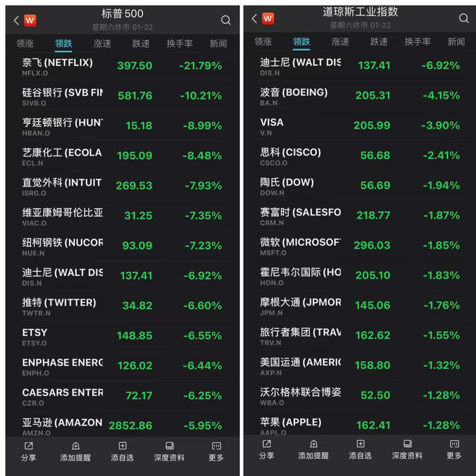The image size is (476, 476).
Task: Tap the 亚马逊 (AMAZON) stock row
Action: 122,425
